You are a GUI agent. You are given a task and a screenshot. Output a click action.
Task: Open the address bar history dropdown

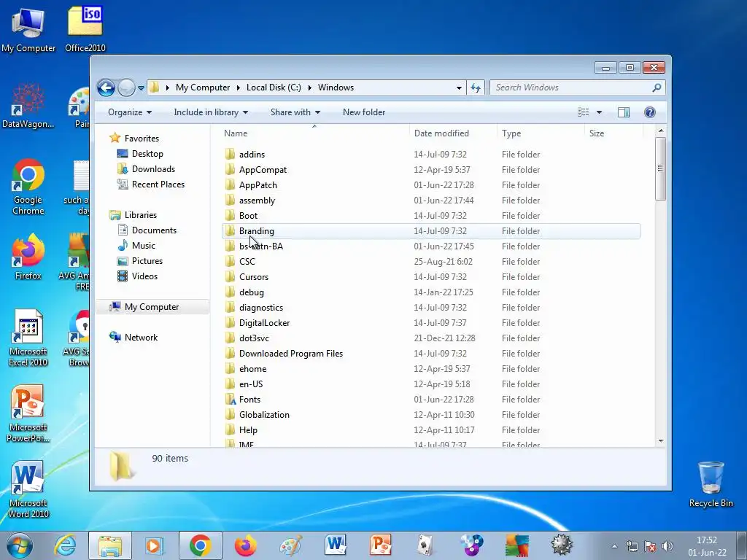click(x=459, y=87)
